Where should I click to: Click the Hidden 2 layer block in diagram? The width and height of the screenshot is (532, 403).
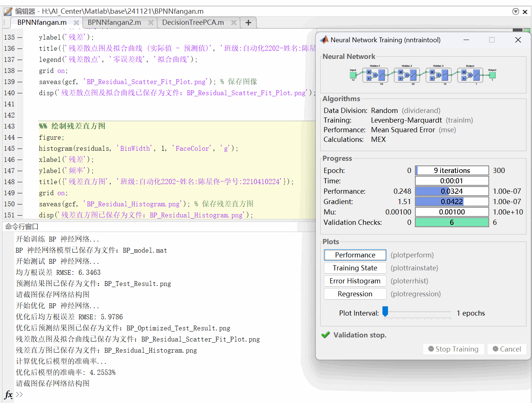coord(406,75)
